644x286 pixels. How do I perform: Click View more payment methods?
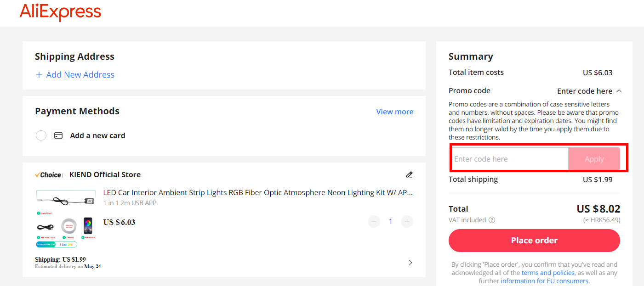coord(394,112)
